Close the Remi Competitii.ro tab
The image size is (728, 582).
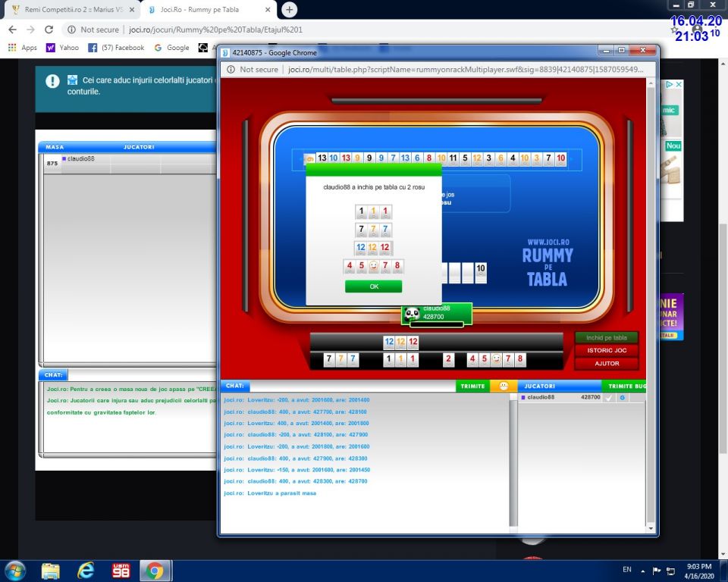[x=131, y=10]
